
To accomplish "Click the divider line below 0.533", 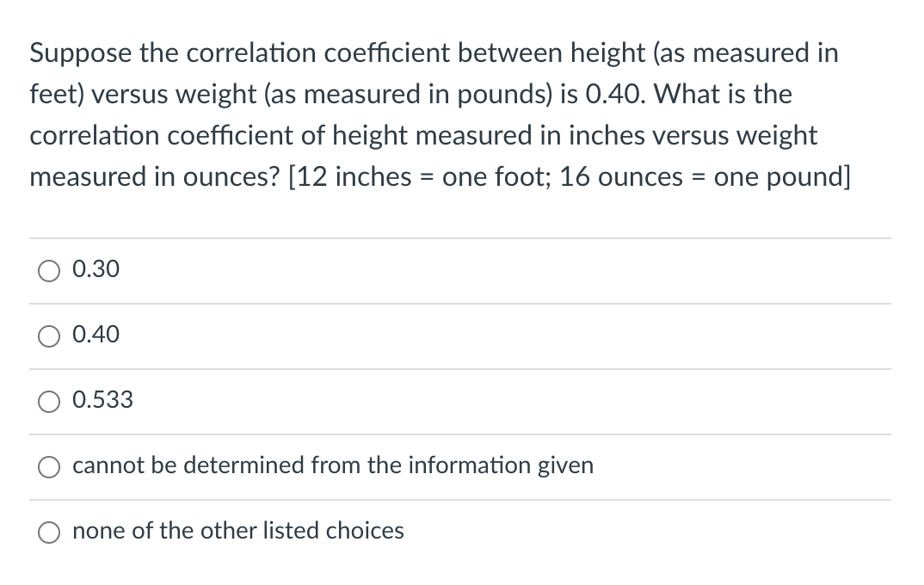I will click(460, 434).
